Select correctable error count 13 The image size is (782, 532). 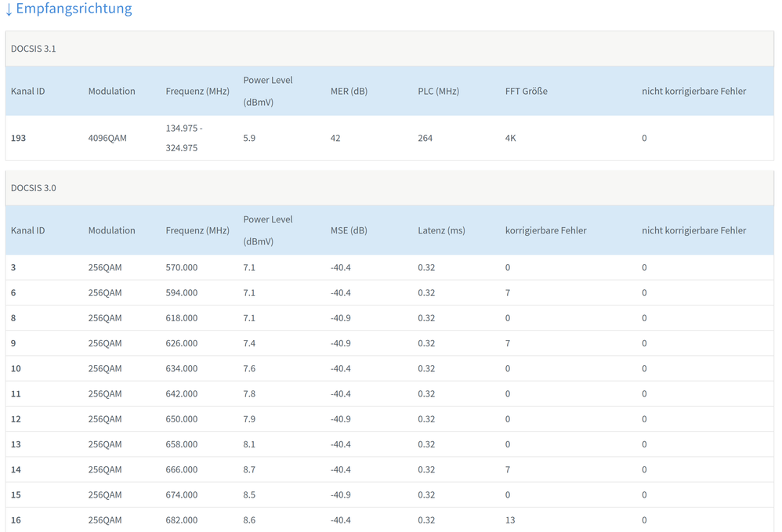(x=510, y=520)
